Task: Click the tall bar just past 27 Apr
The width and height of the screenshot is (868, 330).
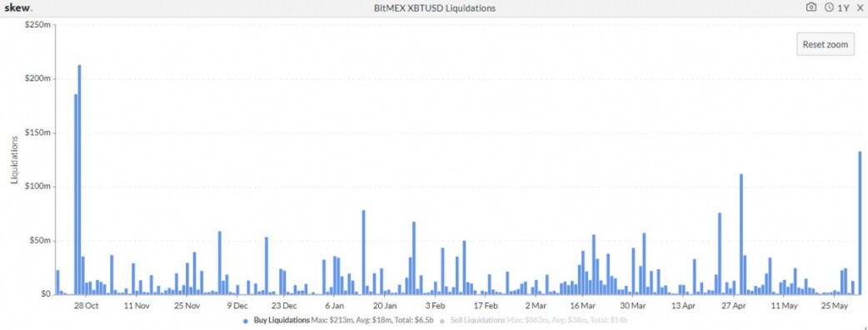Action: pyautogui.click(x=741, y=234)
